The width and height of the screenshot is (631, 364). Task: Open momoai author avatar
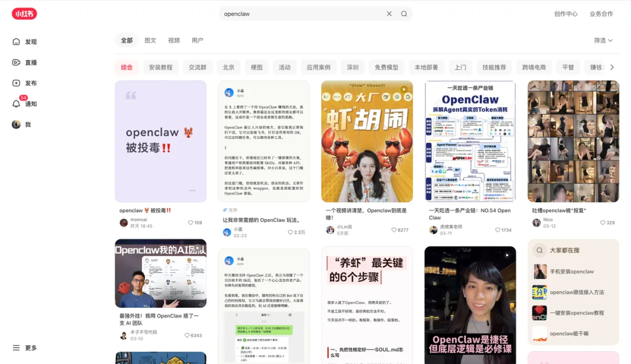pyautogui.click(x=123, y=223)
